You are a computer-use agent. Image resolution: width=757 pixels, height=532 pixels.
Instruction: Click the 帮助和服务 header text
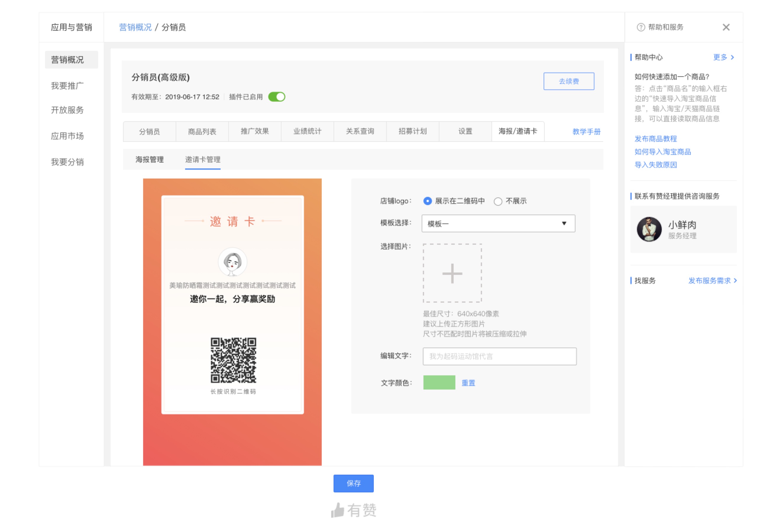[x=666, y=27]
